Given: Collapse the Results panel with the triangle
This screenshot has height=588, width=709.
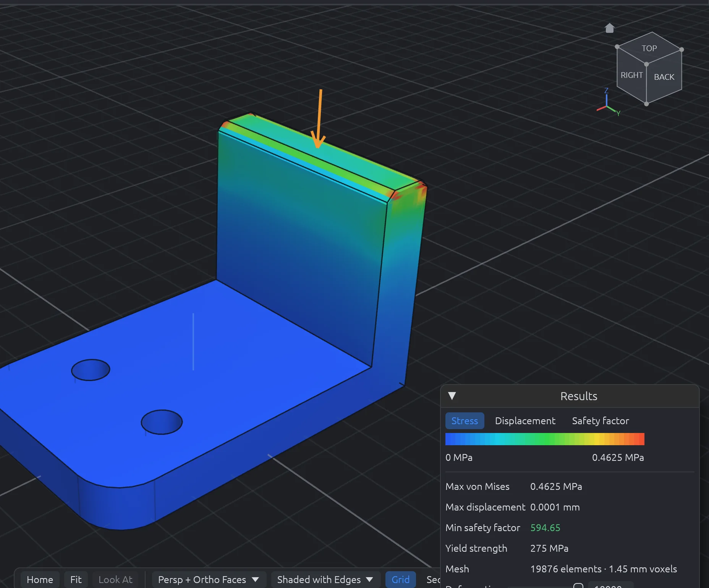Looking at the screenshot, I should [452, 396].
